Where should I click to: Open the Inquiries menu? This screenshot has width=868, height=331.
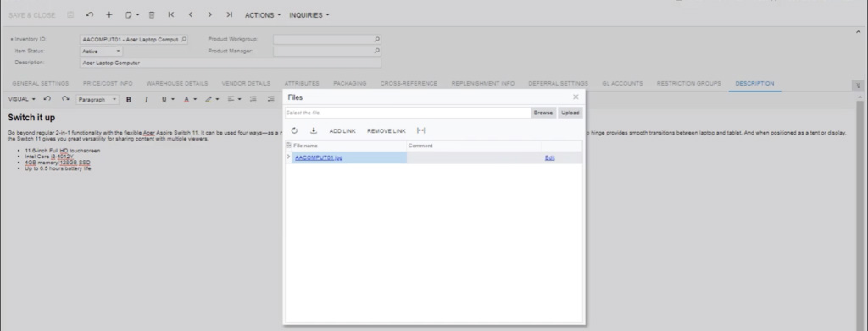point(309,15)
